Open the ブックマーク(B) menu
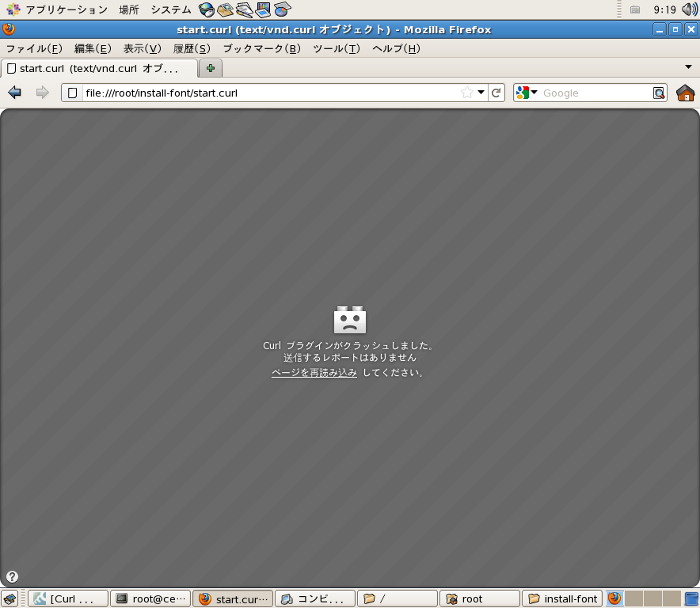700x608 pixels. (261, 48)
